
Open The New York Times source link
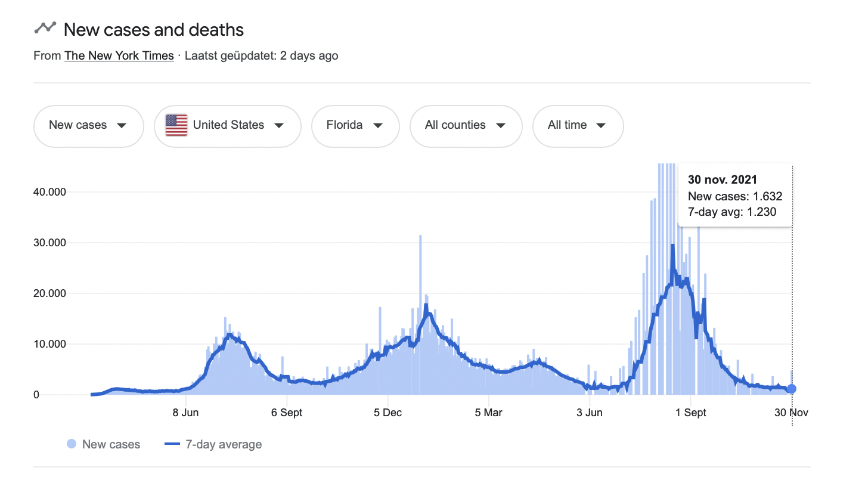click(119, 55)
